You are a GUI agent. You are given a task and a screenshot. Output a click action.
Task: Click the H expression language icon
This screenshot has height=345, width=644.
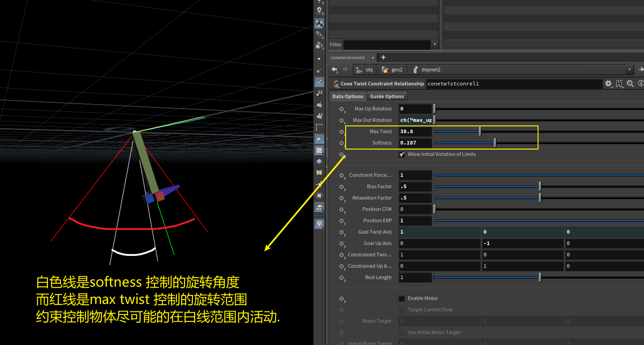point(618,83)
